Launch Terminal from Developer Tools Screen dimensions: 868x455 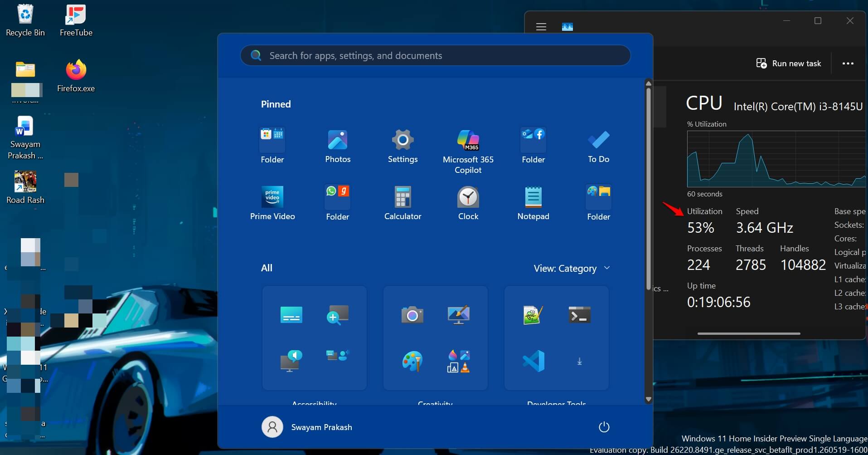(x=579, y=315)
